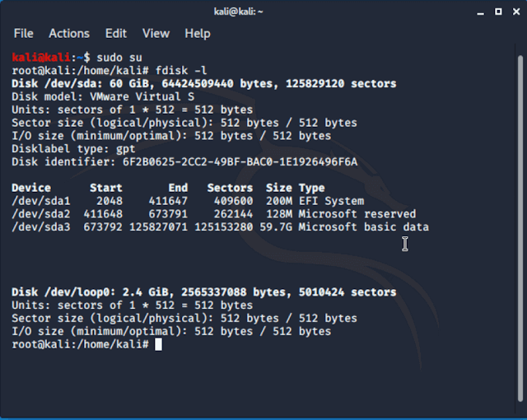Click the cursor block at the last prompt
Viewport: 527px width, 420px height.
point(158,344)
